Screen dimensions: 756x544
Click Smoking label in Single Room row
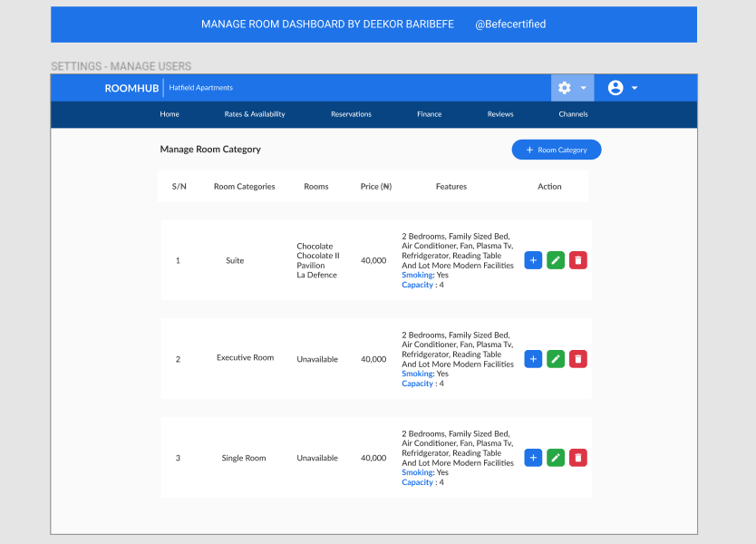(417, 472)
